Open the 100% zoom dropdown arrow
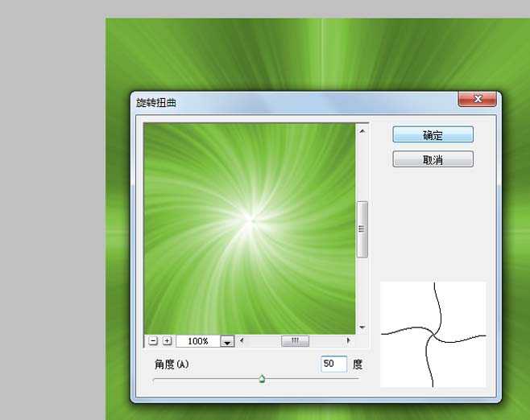Image resolution: width=530 pixels, height=420 pixels. (227, 341)
